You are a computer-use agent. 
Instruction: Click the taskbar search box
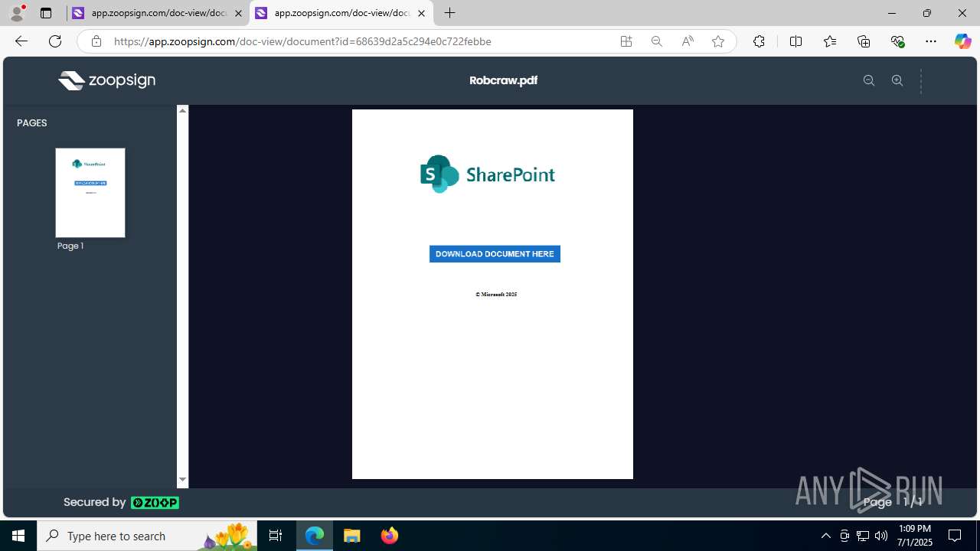click(147, 536)
